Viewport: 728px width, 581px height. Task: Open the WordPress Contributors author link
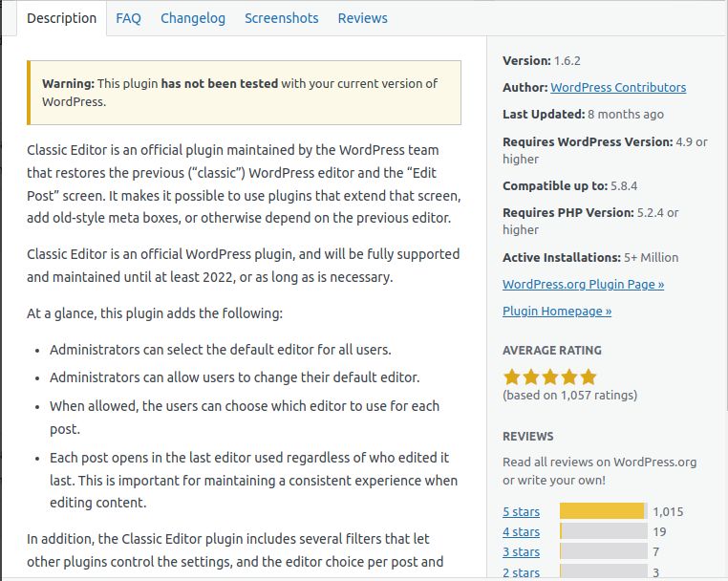(618, 87)
